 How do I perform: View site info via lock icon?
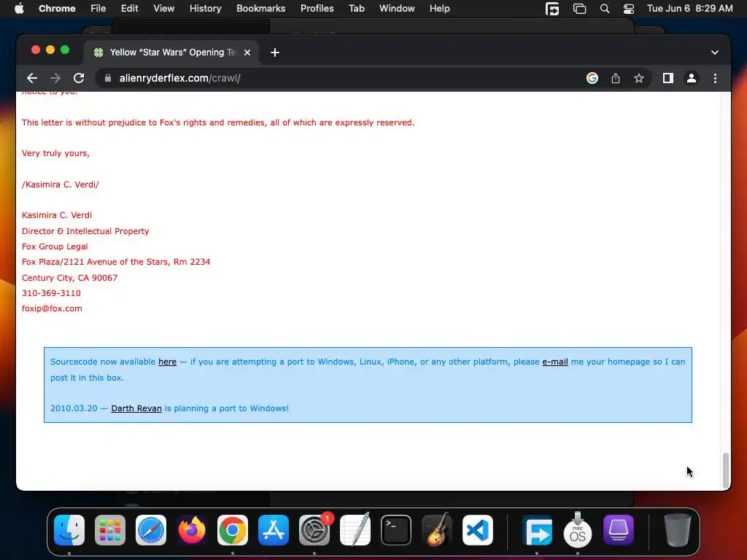(108, 78)
